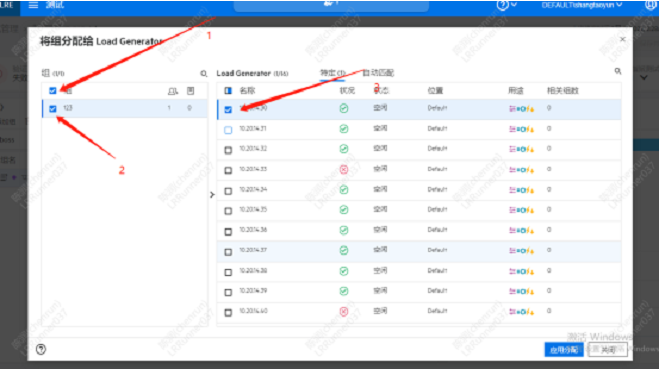Image resolution: width=660 pixels, height=370 pixels.
Task: Sort by the 名称 column header
Action: point(247,91)
